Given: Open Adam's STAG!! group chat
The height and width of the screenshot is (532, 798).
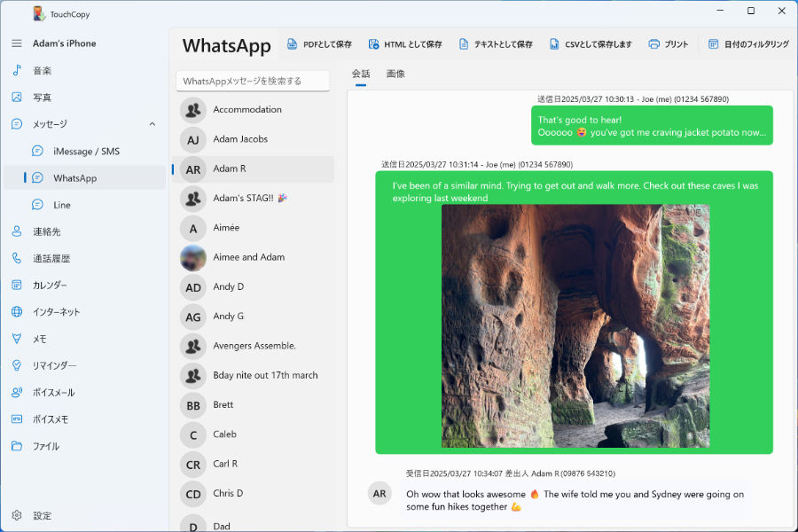Looking at the screenshot, I should (254, 198).
